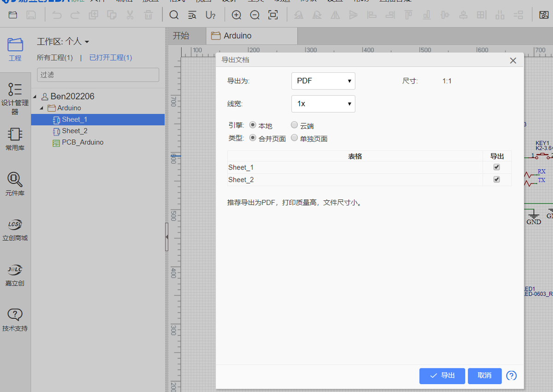Click the undo arrow icon
The height and width of the screenshot is (392, 553).
(57, 15)
